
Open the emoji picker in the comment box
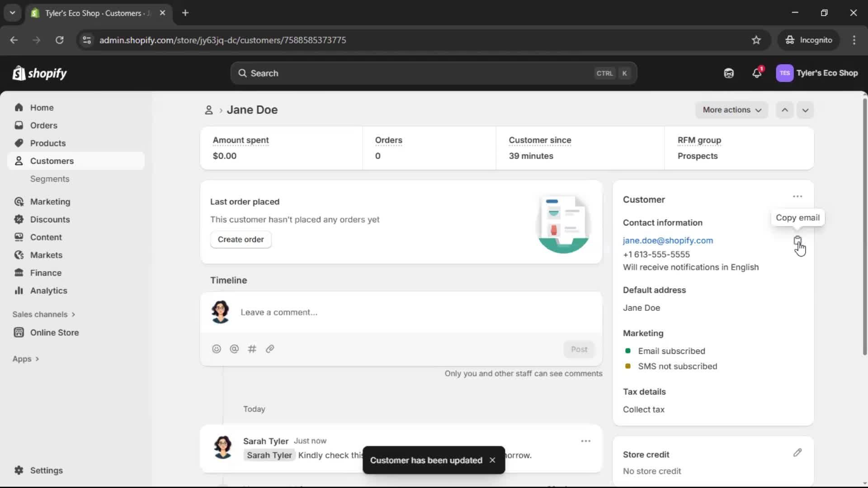[x=217, y=349]
